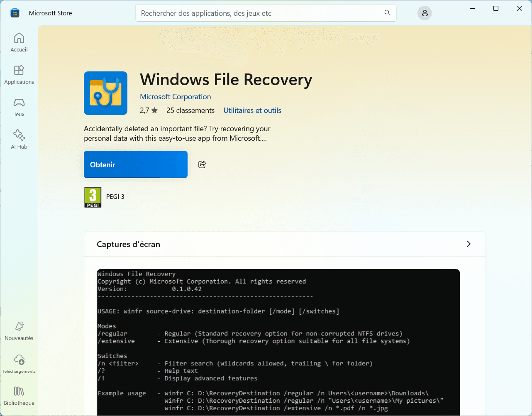
Task: Click the Windows File Recovery app icon
Action: 105,93
